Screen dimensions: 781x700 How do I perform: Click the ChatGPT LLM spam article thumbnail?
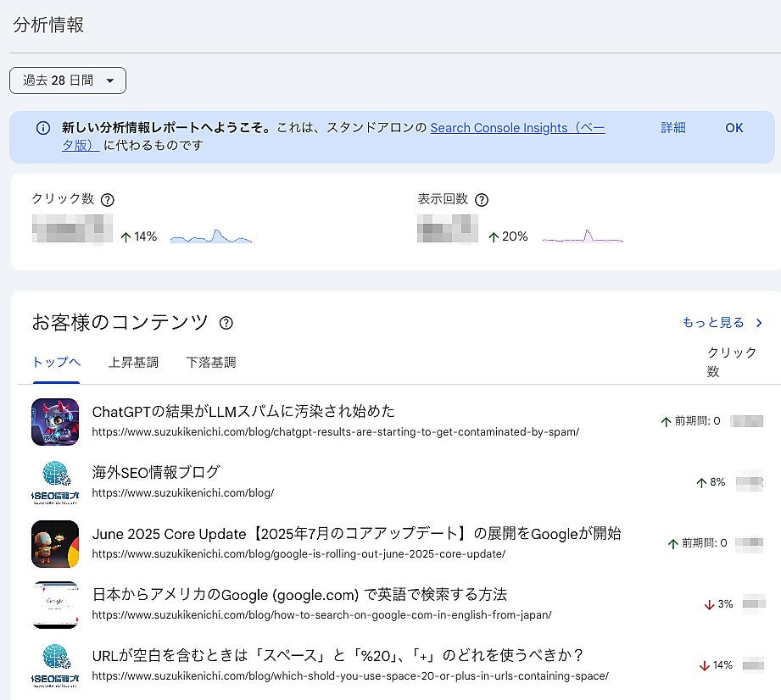point(55,421)
